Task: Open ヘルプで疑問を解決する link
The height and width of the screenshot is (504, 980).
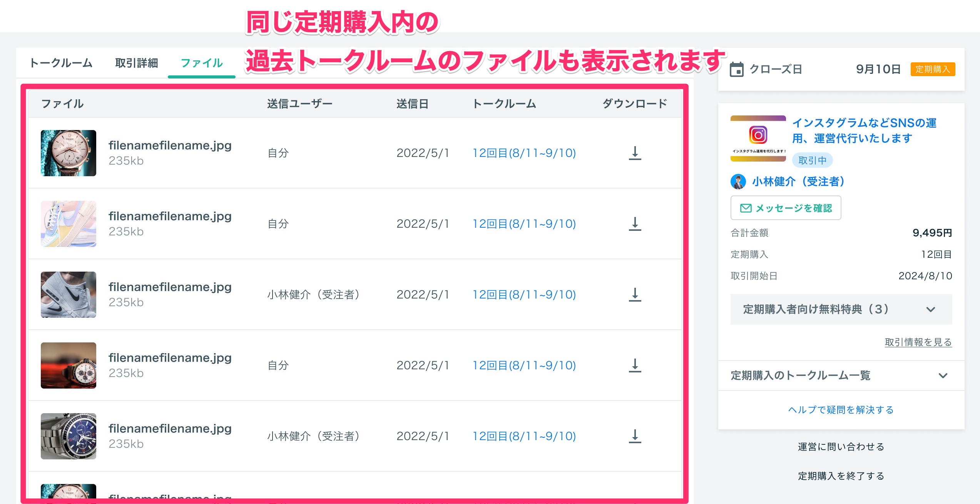Action: (841, 410)
